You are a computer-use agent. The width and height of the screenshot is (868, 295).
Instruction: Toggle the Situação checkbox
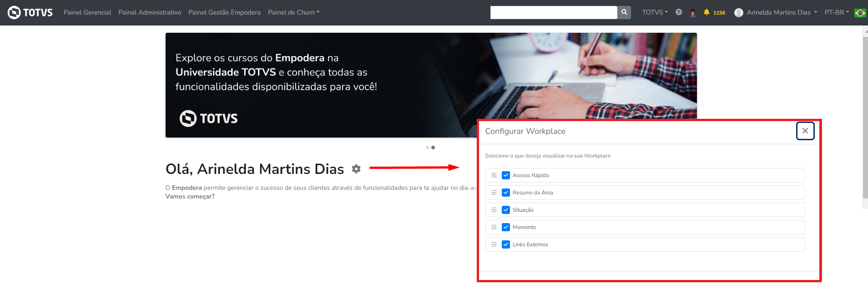506,210
